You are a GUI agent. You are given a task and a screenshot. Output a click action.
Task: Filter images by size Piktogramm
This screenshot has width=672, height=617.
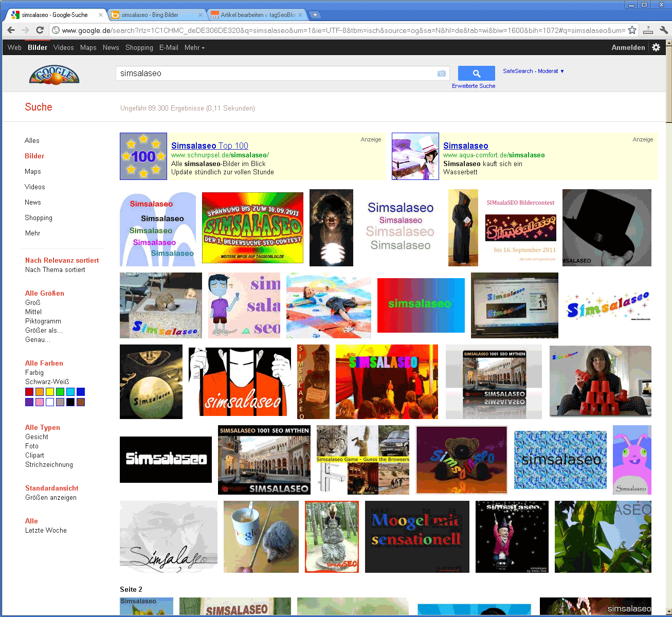click(43, 321)
